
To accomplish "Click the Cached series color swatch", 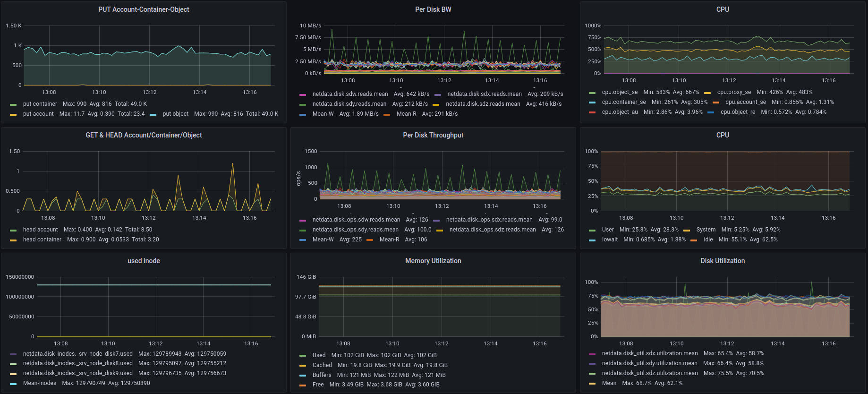I will pos(303,366).
